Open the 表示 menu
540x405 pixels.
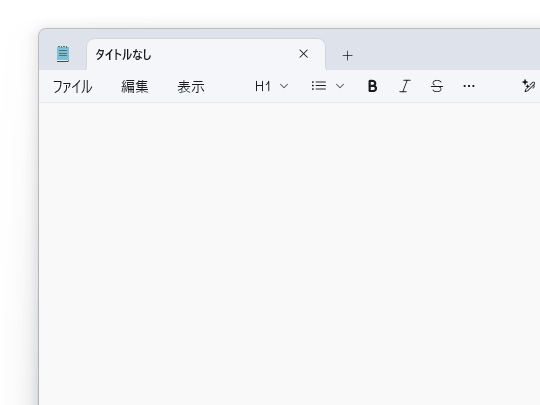point(191,86)
